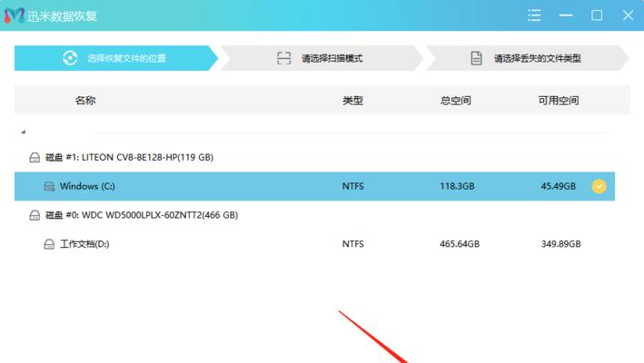This screenshot has width=644, height=363.
Task: Toggle the yellow checkmark on Windows (C:)
Action: [x=599, y=186]
